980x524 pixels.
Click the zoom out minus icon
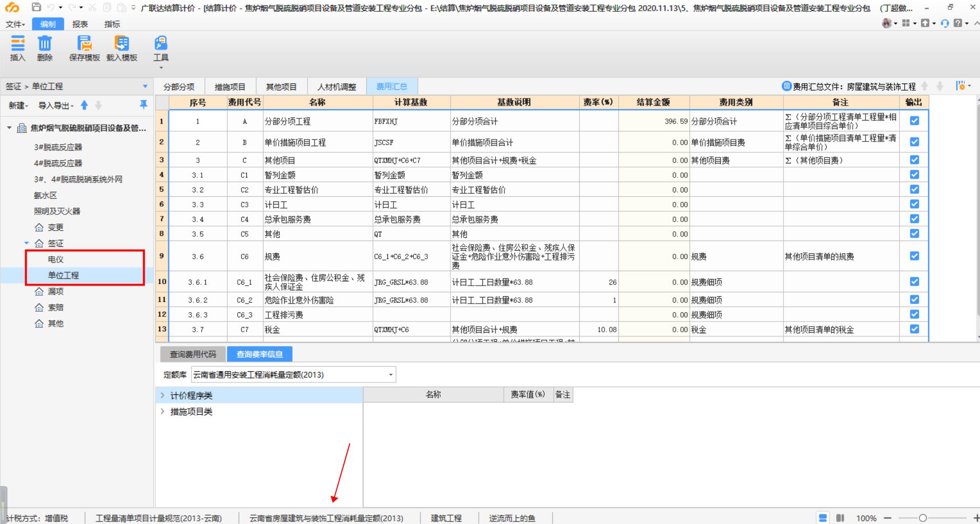888,518
